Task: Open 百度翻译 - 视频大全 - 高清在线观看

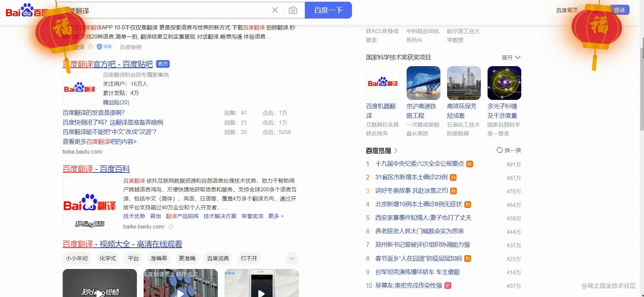Action: tap(122, 244)
